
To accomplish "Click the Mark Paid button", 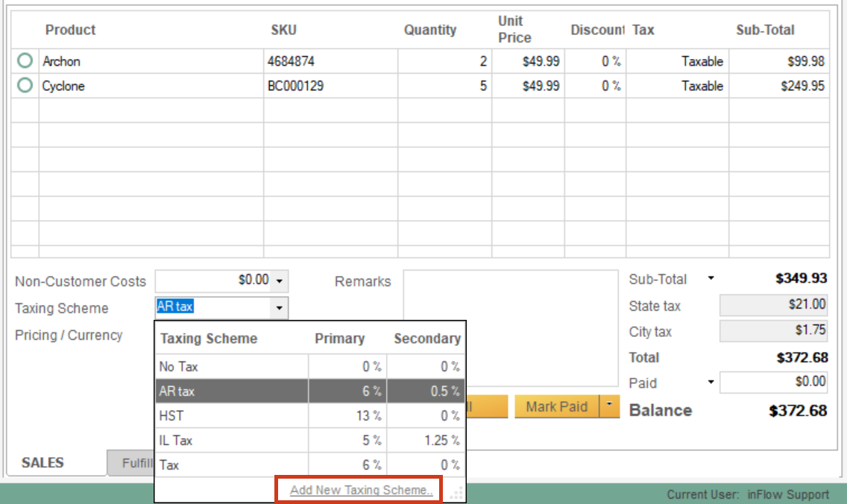I will pyautogui.click(x=555, y=406).
